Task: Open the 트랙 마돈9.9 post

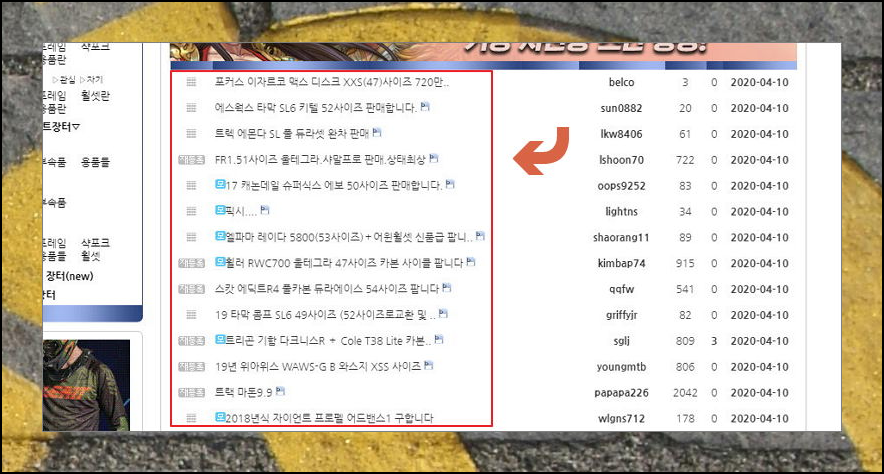Action: [244, 393]
